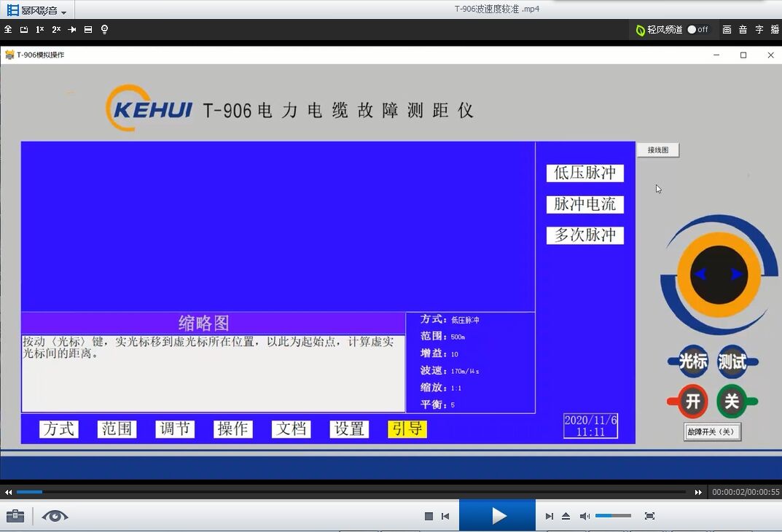
Task: Toggle the 故障开关(关) fault switch
Action: 711,432
